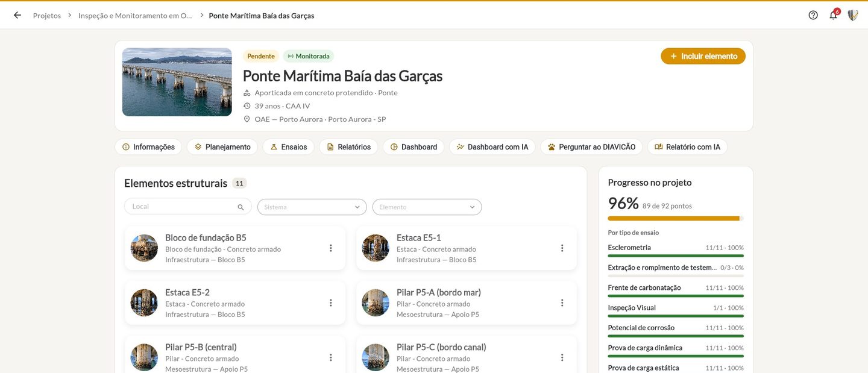Select the Estaca E5-2 title

[187, 292]
